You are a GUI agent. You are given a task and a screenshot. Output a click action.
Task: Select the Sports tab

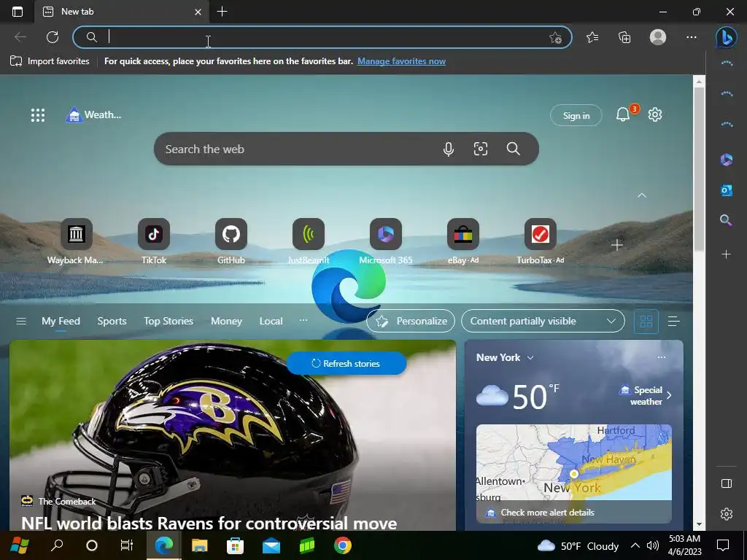point(112,322)
